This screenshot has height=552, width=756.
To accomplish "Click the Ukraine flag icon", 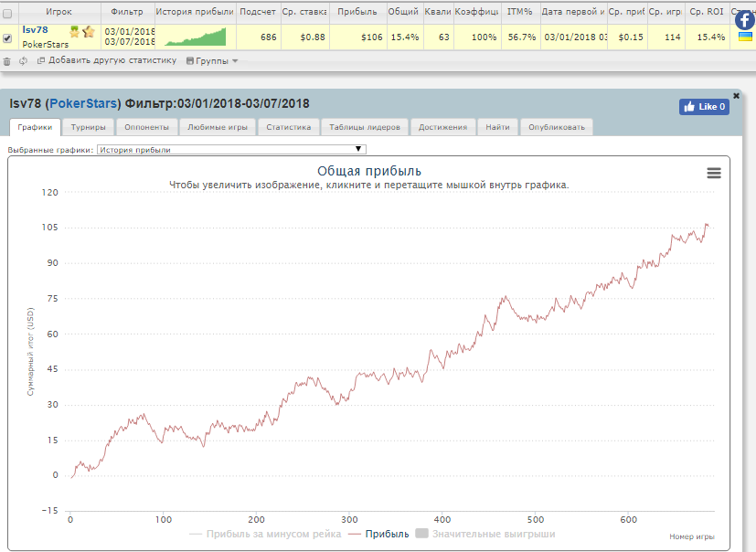I will pos(745,37).
